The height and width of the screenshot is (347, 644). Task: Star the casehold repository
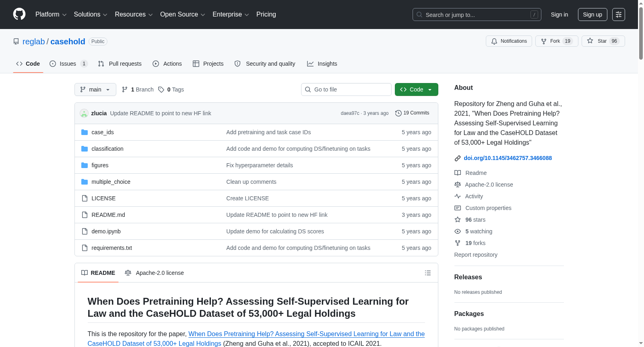(x=603, y=41)
